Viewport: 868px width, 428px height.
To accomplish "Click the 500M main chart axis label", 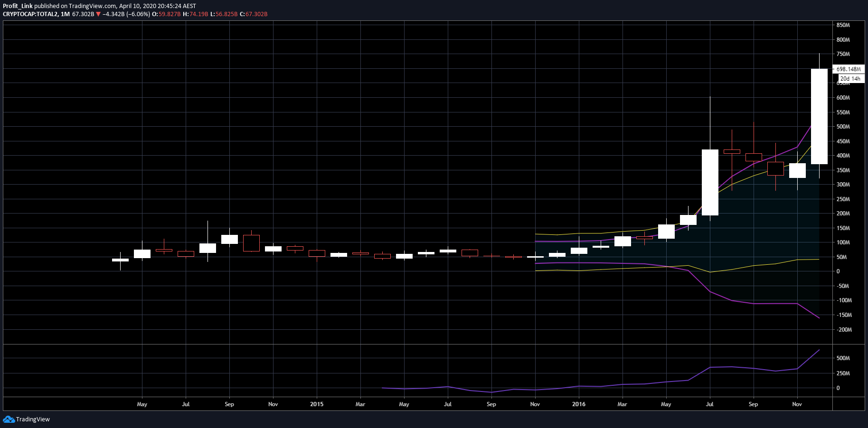I will [843, 127].
